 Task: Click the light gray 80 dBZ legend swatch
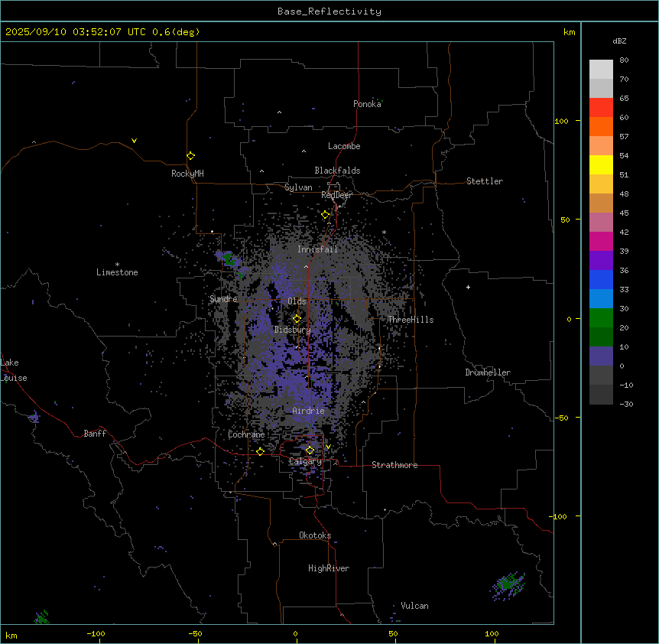coord(601,69)
